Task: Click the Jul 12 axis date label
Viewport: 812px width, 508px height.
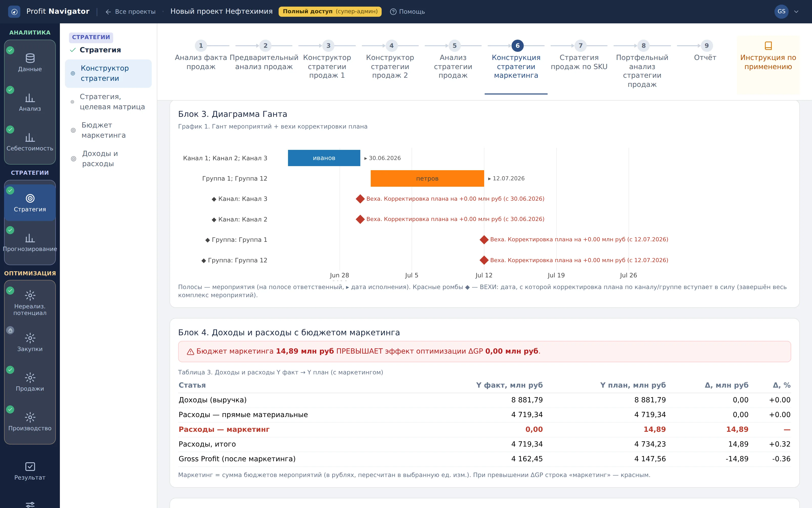Action: click(484, 276)
